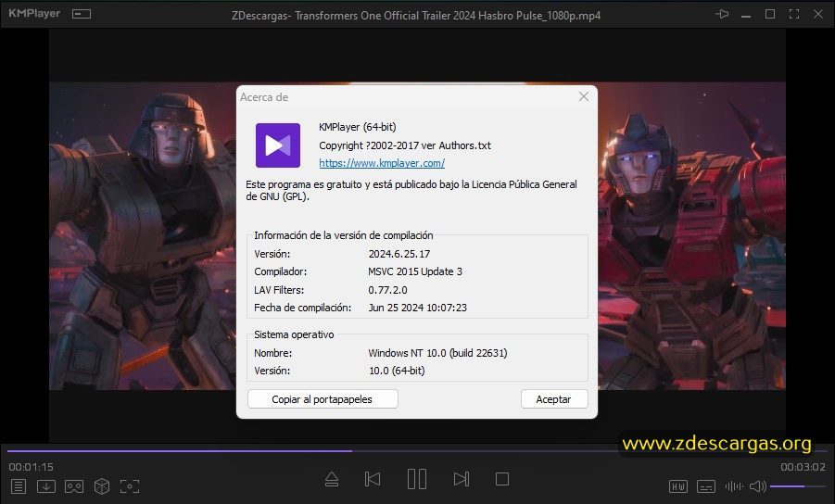Open the playlist panel icon
This screenshot has height=504, width=835.
19,486
